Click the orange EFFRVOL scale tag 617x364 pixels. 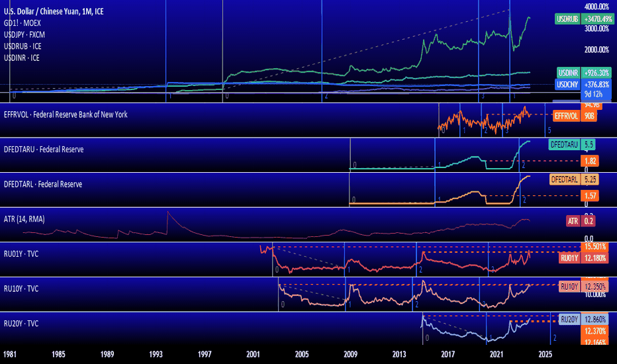[x=566, y=116]
